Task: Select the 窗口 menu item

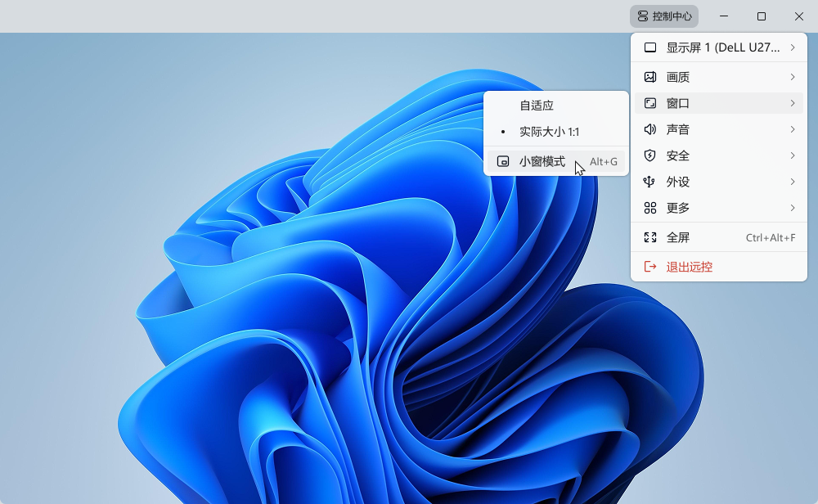Action: click(719, 103)
